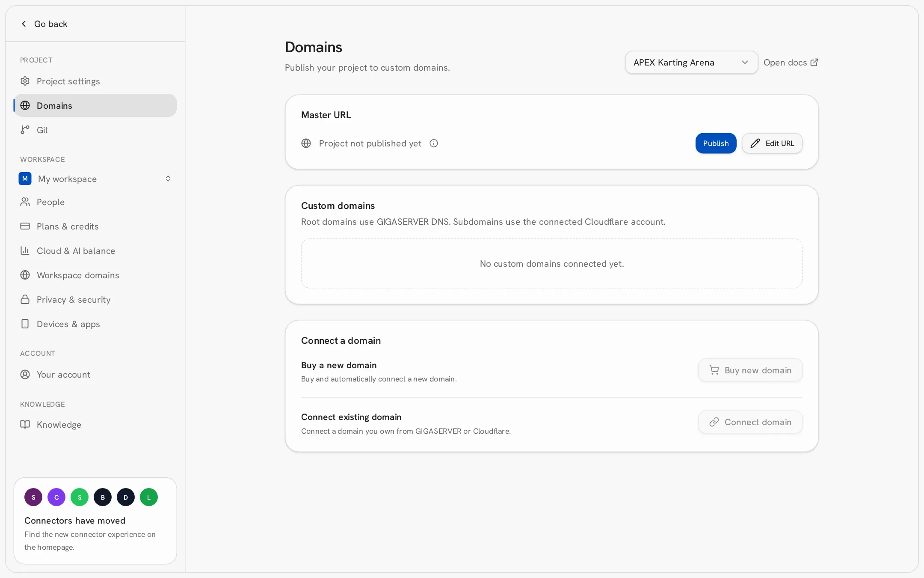Click the dark purple S connector avatar
The width and height of the screenshot is (924, 578).
click(x=33, y=497)
